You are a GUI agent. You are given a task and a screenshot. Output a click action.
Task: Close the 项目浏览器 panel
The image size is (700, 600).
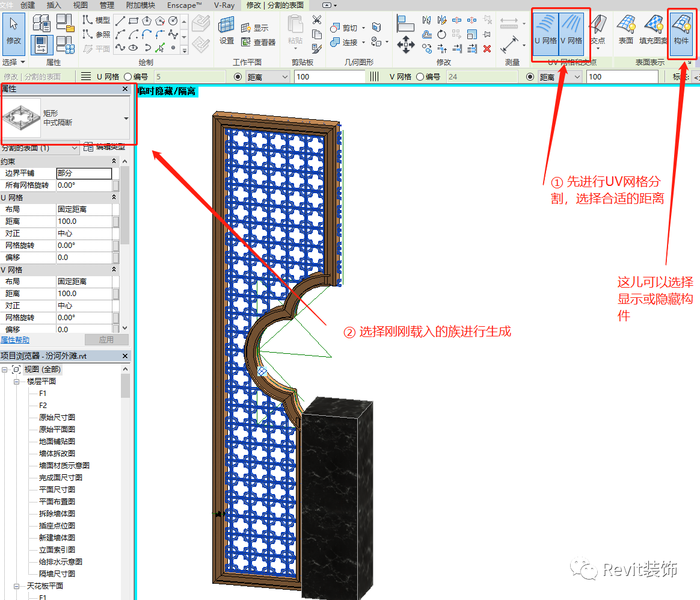click(x=125, y=356)
